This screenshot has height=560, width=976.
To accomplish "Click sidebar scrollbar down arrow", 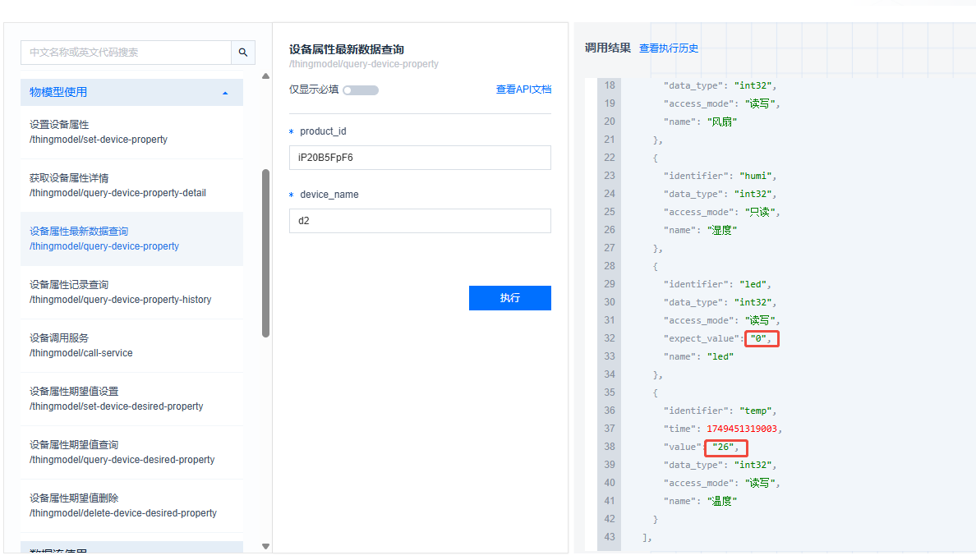I will click(265, 546).
